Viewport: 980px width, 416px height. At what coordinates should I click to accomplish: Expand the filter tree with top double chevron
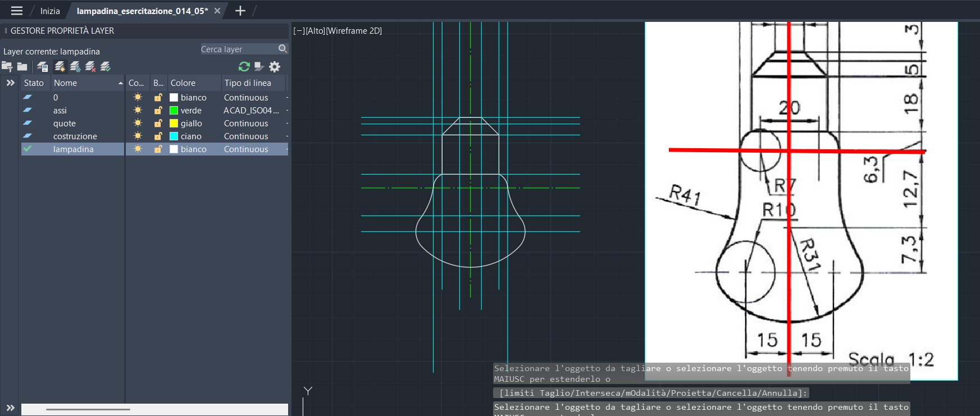(x=10, y=83)
